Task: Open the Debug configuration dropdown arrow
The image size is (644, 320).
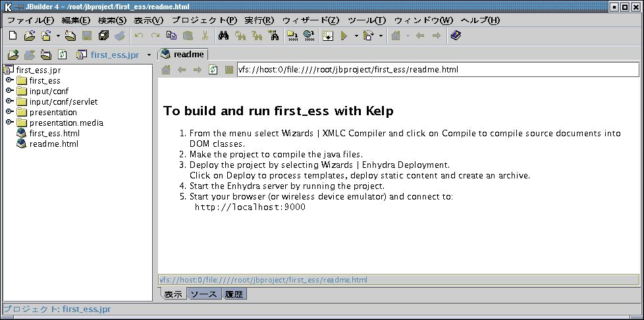Action: (x=381, y=36)
